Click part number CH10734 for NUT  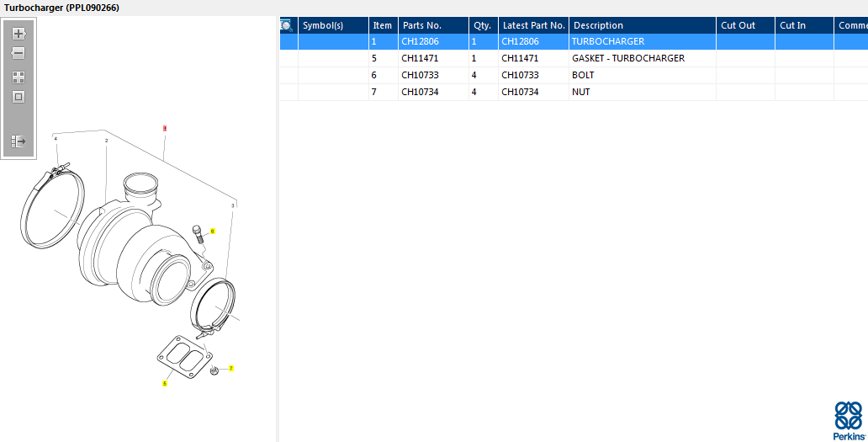421,92
